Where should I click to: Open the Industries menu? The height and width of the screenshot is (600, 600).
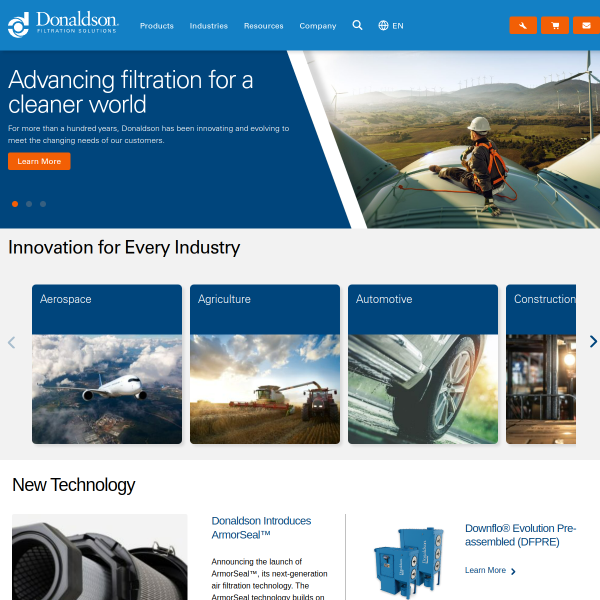(209, 26)
